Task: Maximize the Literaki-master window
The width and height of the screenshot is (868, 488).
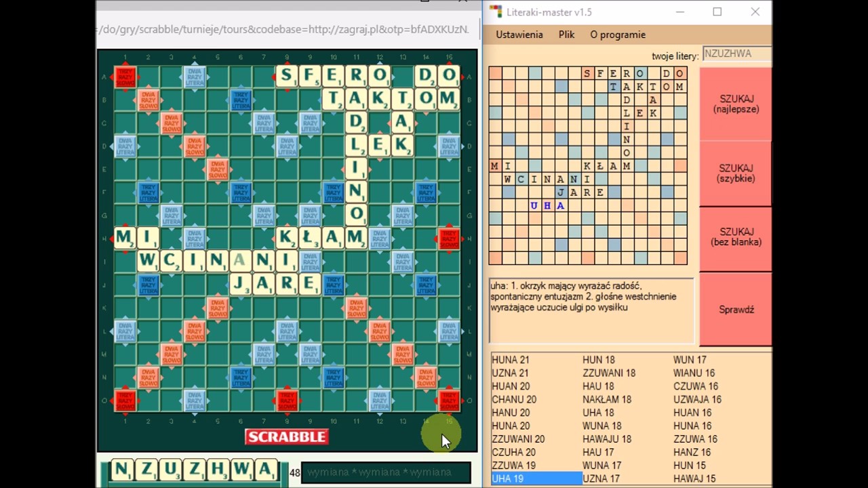Action: [717, 12]
